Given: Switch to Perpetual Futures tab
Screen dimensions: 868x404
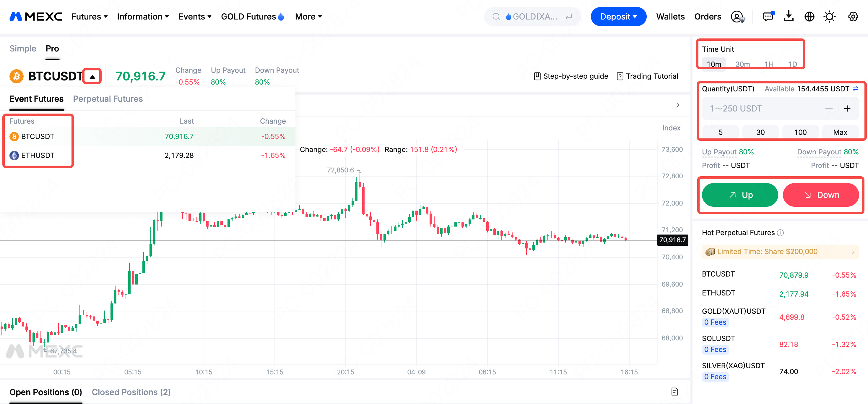Looking at the screenshot, I should [108, 99].
